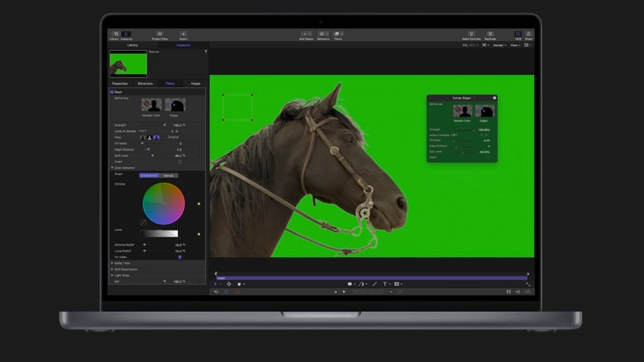The image size is (644, 362).
Task: Click the Share icon
Action: (x=529, y=34)
